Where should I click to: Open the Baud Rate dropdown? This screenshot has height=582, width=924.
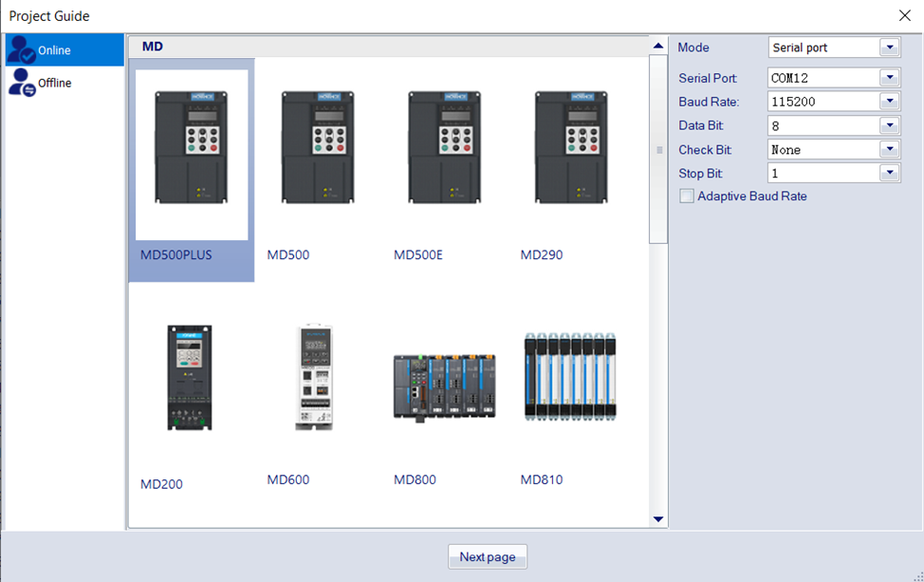889,102
